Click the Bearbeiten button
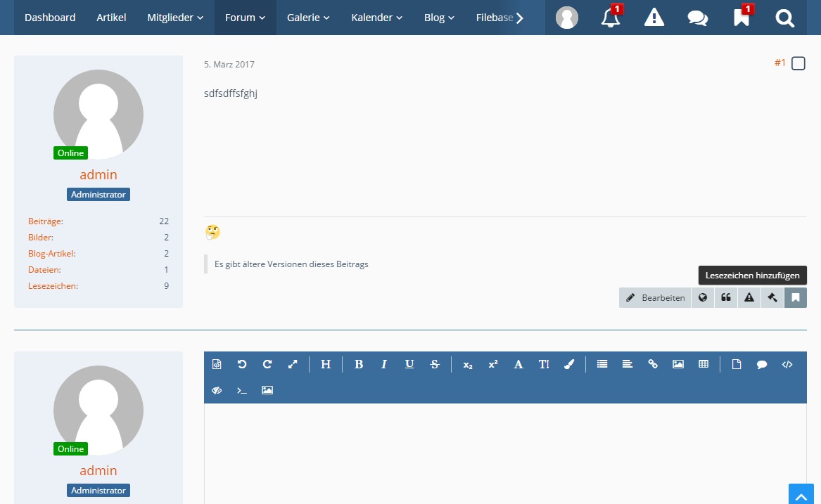Viewport: 821px width, 504px height. click(x=655, y=297)
